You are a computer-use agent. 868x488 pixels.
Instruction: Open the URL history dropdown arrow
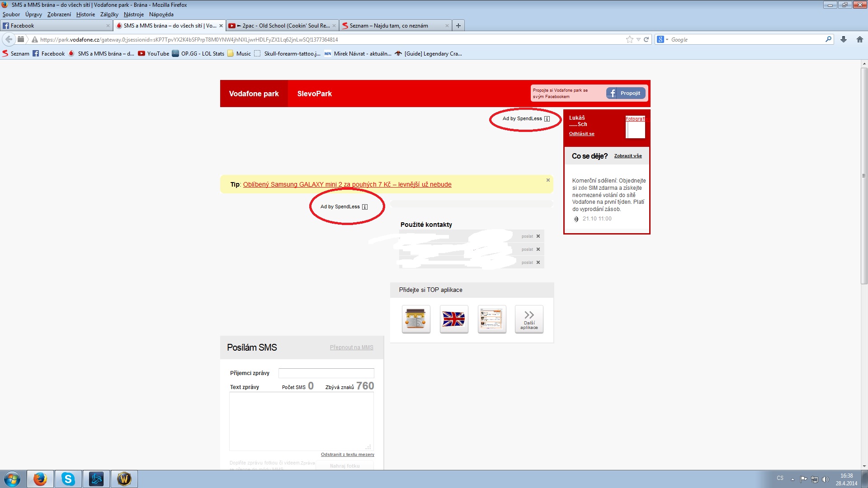638,40
